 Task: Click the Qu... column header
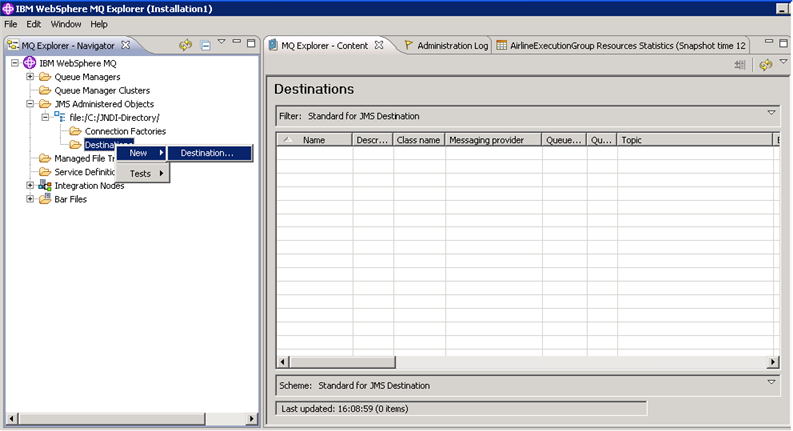click(x=601, y=140)
